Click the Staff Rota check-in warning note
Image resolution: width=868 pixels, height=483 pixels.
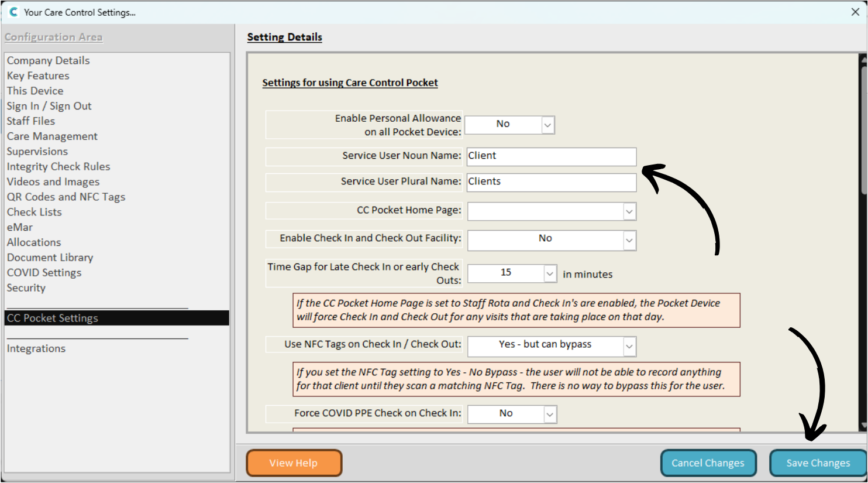click(516, 310)
